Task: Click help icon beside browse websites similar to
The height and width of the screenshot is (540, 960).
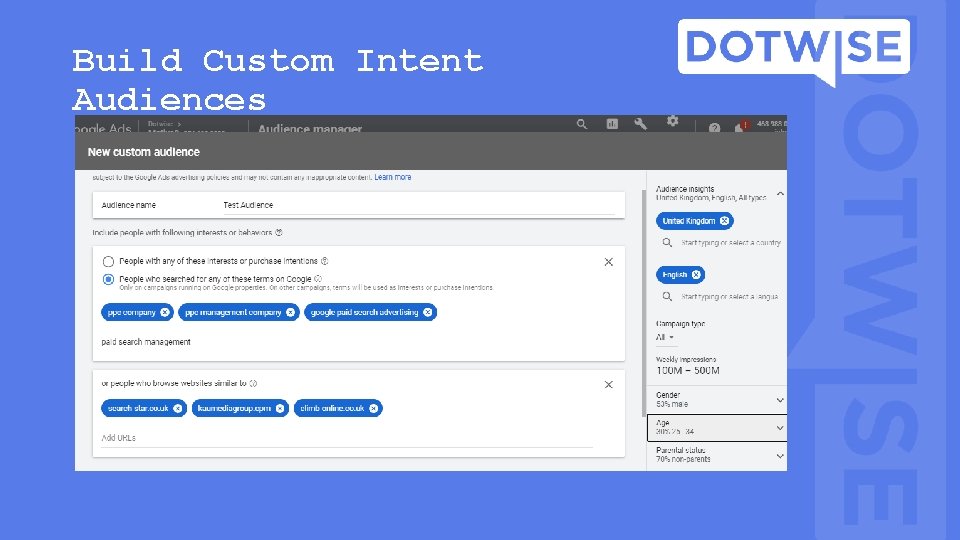Action: coord(253,383)
